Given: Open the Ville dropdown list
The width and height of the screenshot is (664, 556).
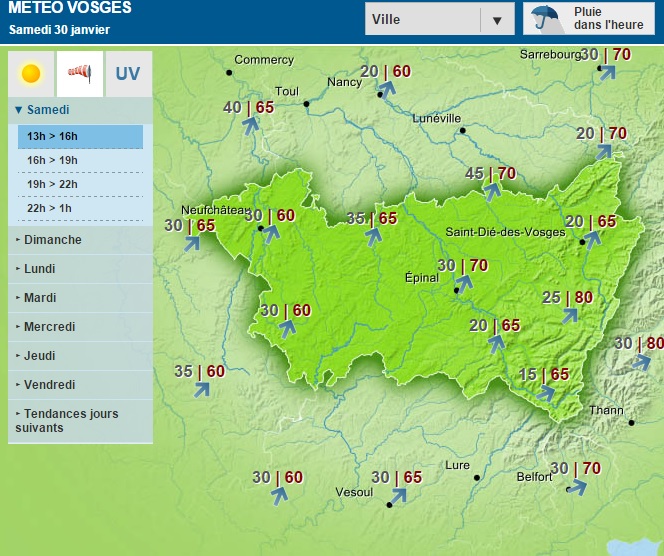Looking at the screenshot, I should [x=496, y=19].
